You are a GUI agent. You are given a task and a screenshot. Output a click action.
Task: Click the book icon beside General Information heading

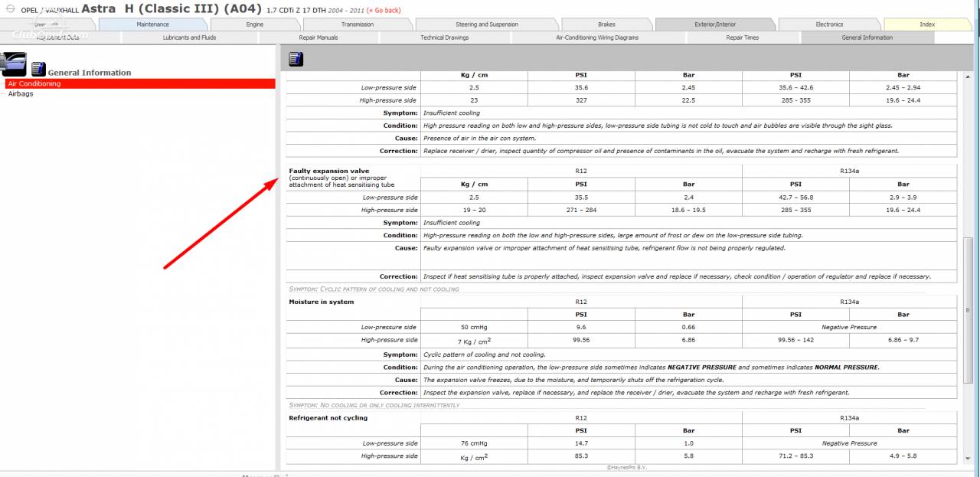38,69
